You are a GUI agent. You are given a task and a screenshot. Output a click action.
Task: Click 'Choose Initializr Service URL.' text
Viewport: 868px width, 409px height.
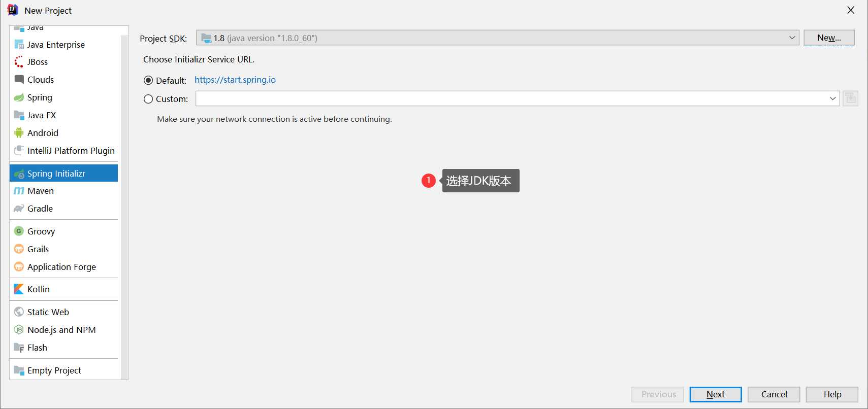[199, 59]
